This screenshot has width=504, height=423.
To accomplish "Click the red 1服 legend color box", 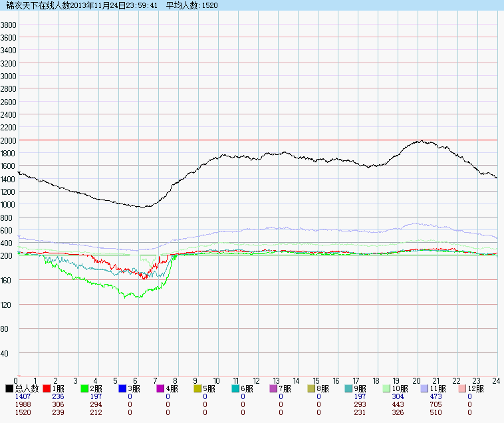I will point(47,388).
